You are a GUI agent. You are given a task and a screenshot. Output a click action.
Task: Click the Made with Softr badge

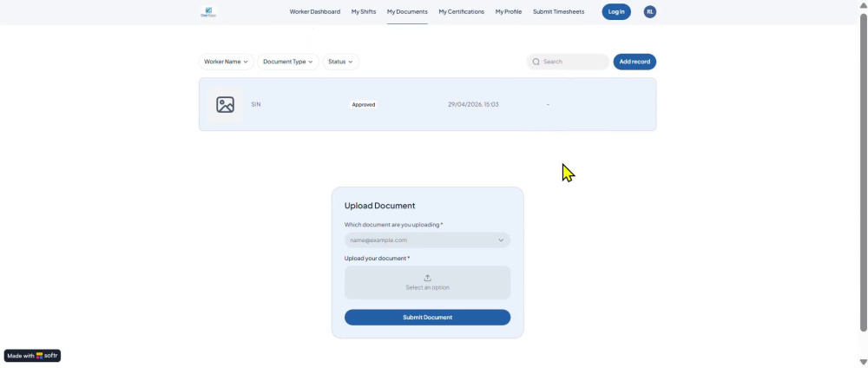pyautogui.click(x=32, y=356)
